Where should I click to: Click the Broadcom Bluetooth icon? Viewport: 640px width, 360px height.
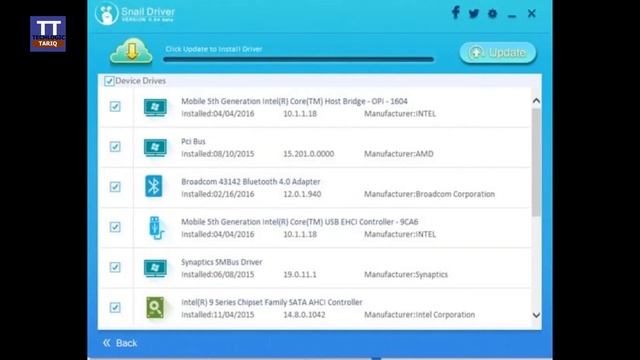pos(153,186)
